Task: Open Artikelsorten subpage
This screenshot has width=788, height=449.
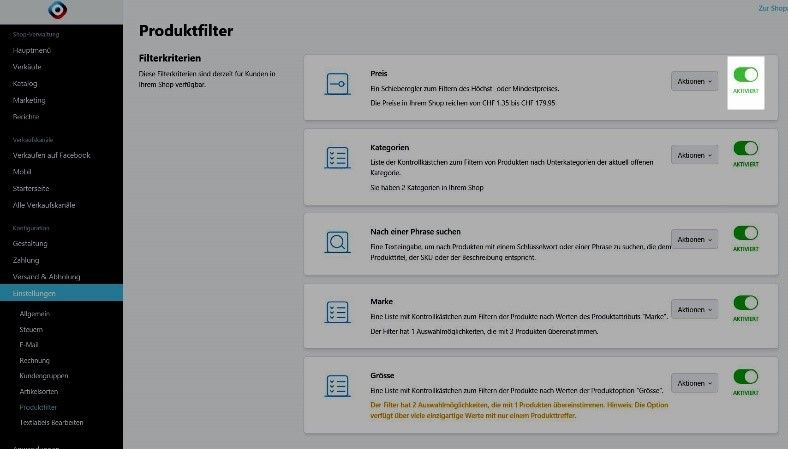Action: tap(39, 391)
